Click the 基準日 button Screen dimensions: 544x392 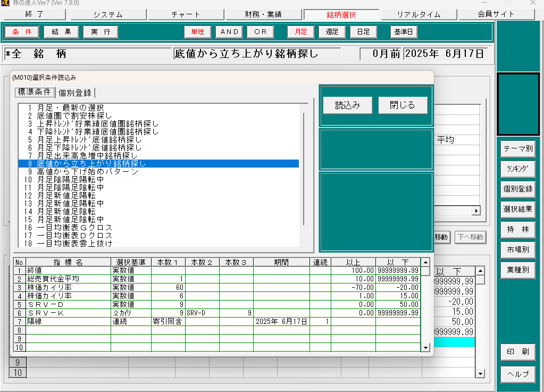[x=404, y=32]
